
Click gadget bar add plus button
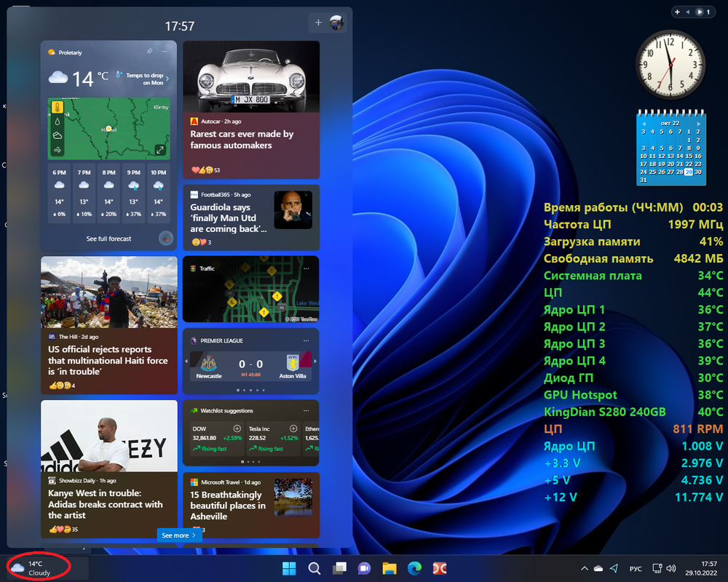point(677,12)
